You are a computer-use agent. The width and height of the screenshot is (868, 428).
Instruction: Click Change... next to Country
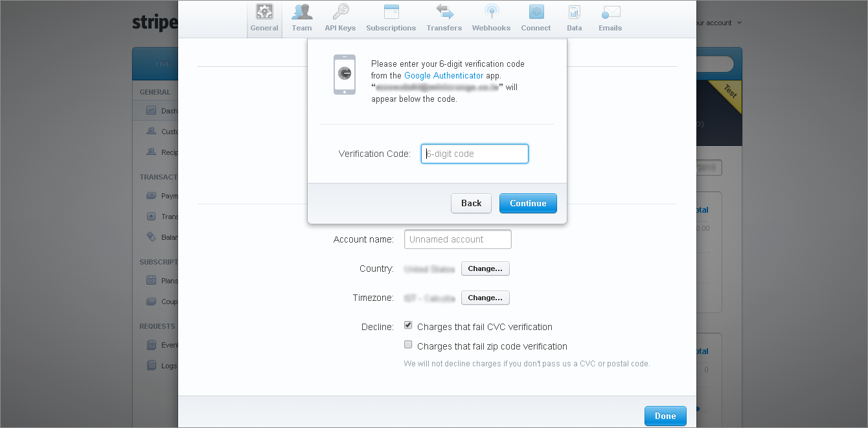[485, 268]
